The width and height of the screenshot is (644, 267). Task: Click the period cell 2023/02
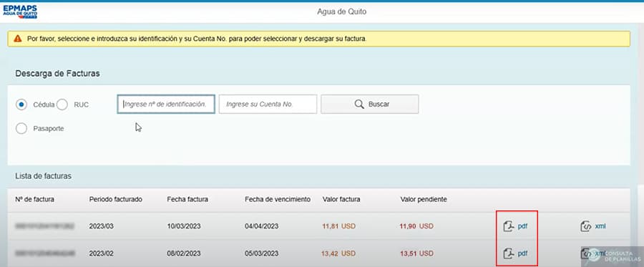pyautogui.click(x=102, y=253)
